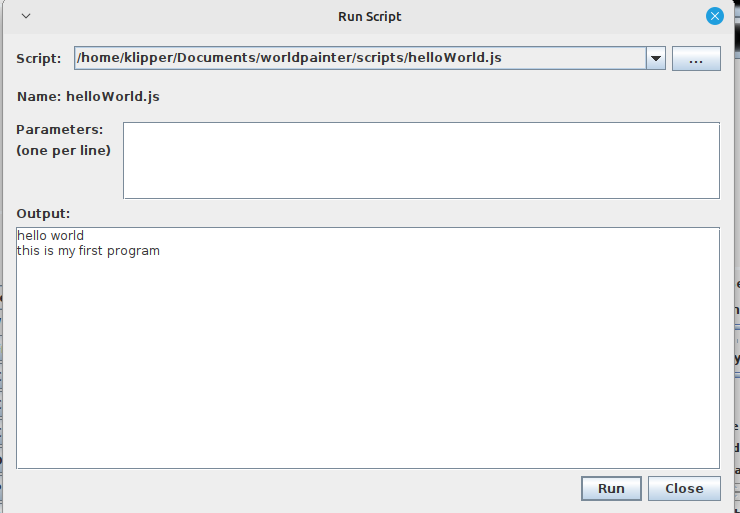Close the Run Script dialog with blue X
Screen dimensions: 740x513
click(715, 16)
